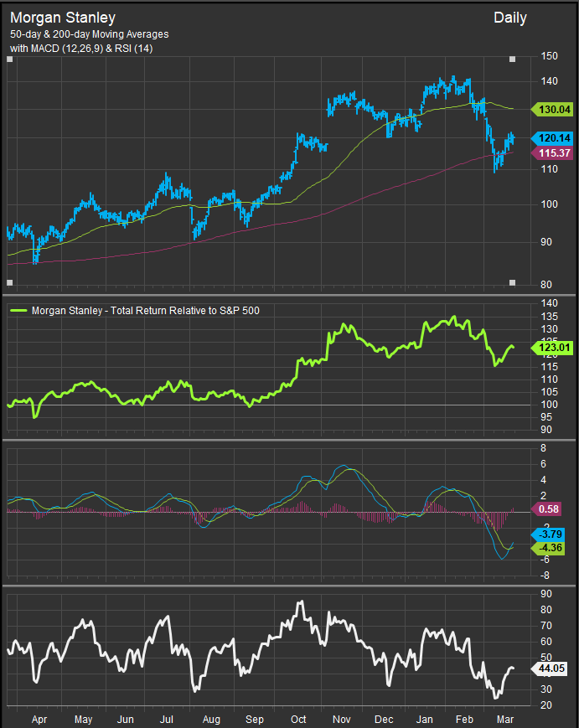Click the 150 label on the price axis
This screenshot has height=728, width=579.
pos(550,56)
